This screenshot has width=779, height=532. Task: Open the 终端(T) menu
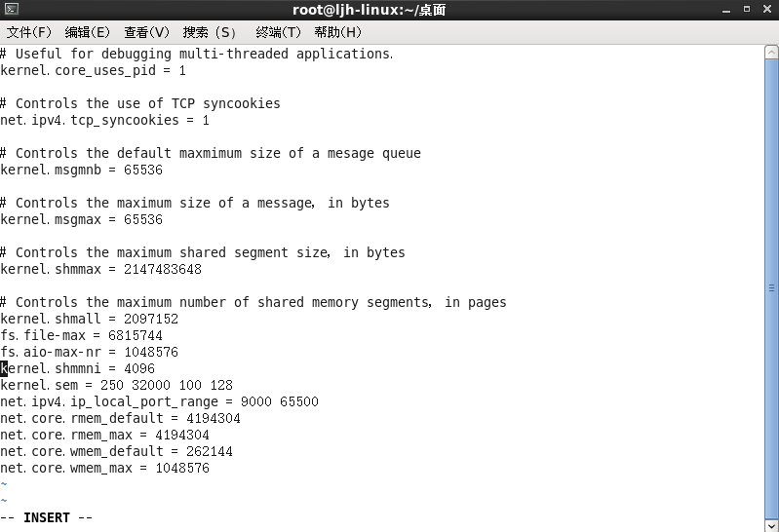(278, 32)
